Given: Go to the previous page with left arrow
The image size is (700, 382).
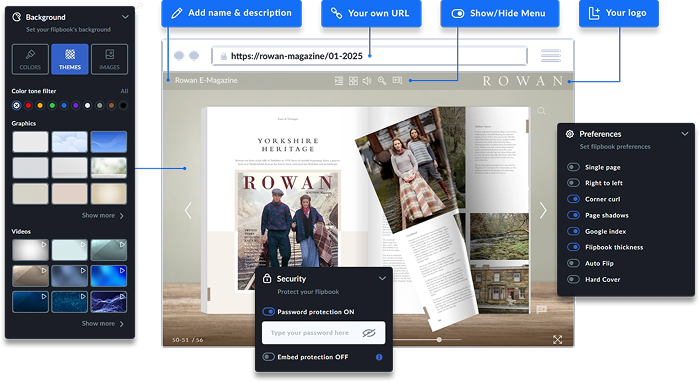Looking at the screenshot, I should tap(188, 210).
